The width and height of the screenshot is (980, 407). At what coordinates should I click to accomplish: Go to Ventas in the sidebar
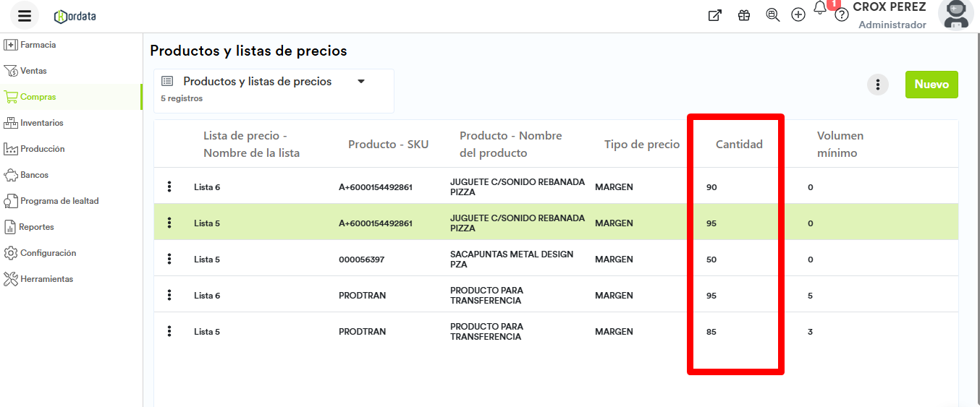point(33,71)
